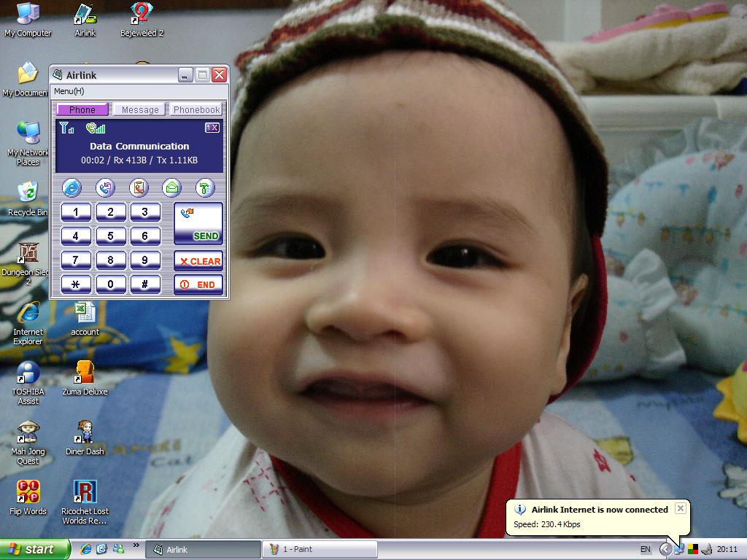Launch Zuma Deluxe from the desktop
This screenshot has width=747, height=560.
[85, 378]
